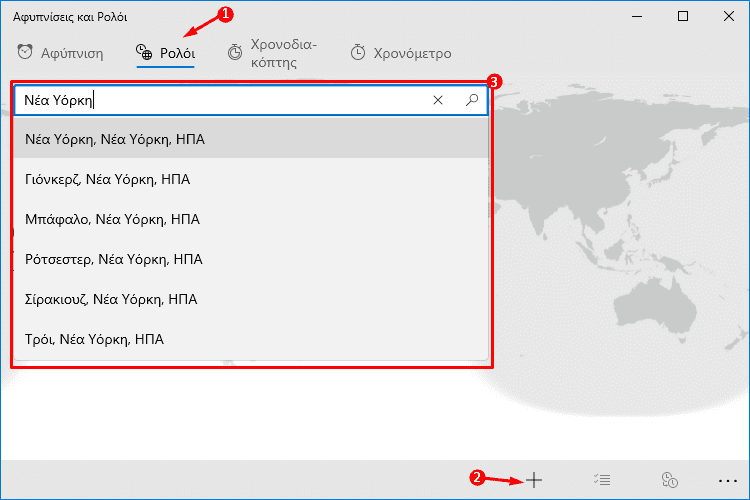The width and height of the screenshot is (750, 500).
Task: Click the world clock globe icon
Action: [x=143, y=52]
